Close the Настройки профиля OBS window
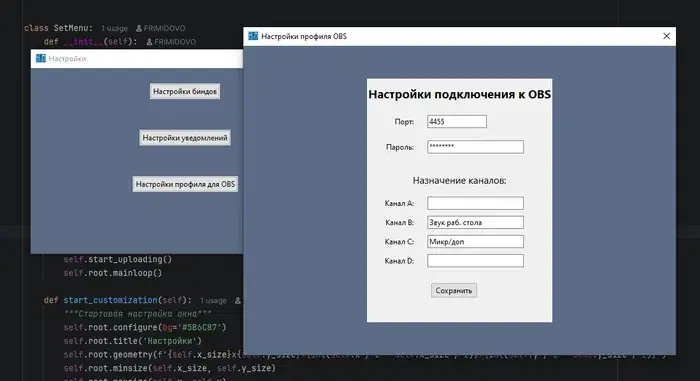 (666, 36)
